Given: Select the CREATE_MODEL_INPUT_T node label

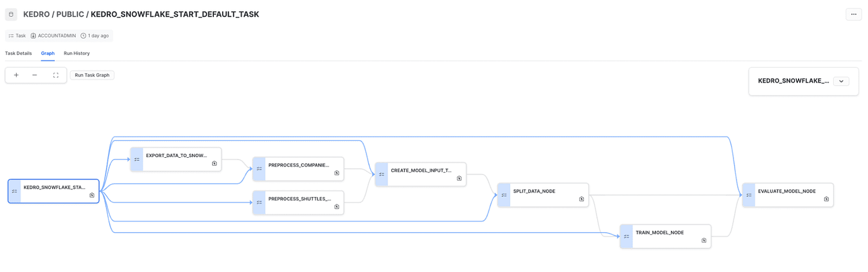Looking at the screenshot, I should 422,170.
